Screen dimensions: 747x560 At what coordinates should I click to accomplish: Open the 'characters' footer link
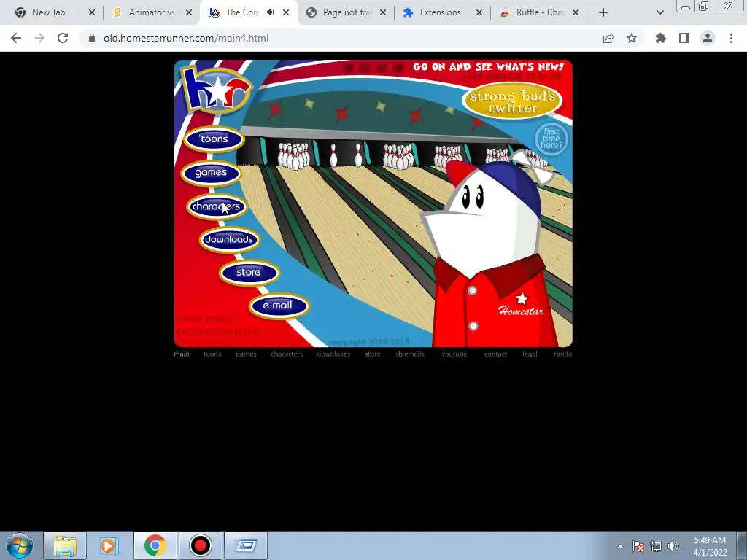tap(287, 354)
